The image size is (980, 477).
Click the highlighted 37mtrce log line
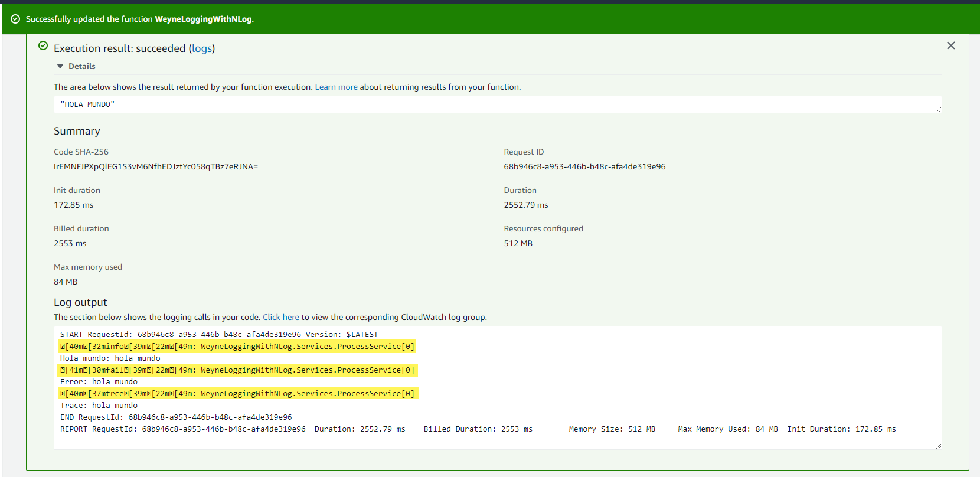pyautogui.click(x=239, y=394)
